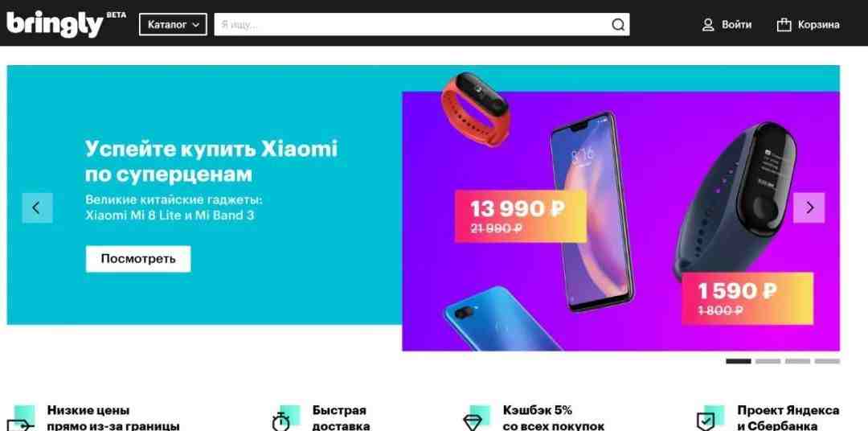Go to next banner slide
Viewport: 868px width, 431px height.
pos(809,207)
